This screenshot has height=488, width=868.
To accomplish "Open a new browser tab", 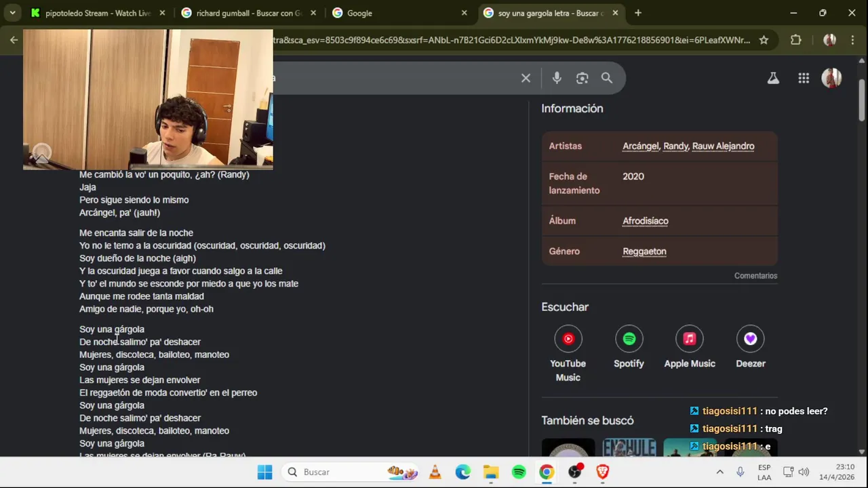I will [x=637, y=13].
